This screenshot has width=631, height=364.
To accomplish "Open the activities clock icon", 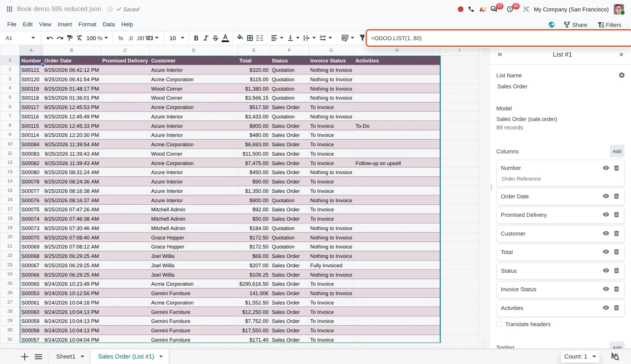I will [510, 9].
